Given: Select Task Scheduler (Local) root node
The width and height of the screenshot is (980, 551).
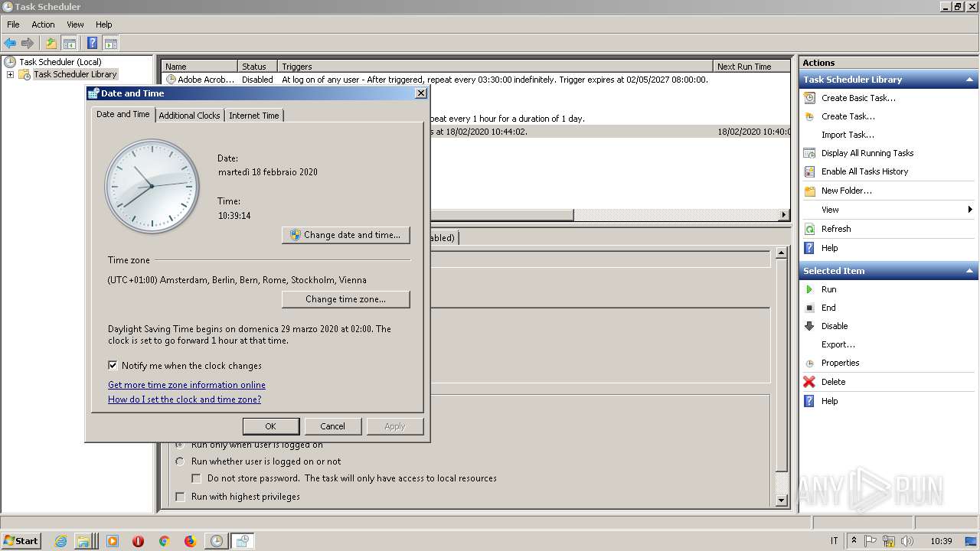Looking at the screenshot, I should pyautogui.click(x=60, y=62).
